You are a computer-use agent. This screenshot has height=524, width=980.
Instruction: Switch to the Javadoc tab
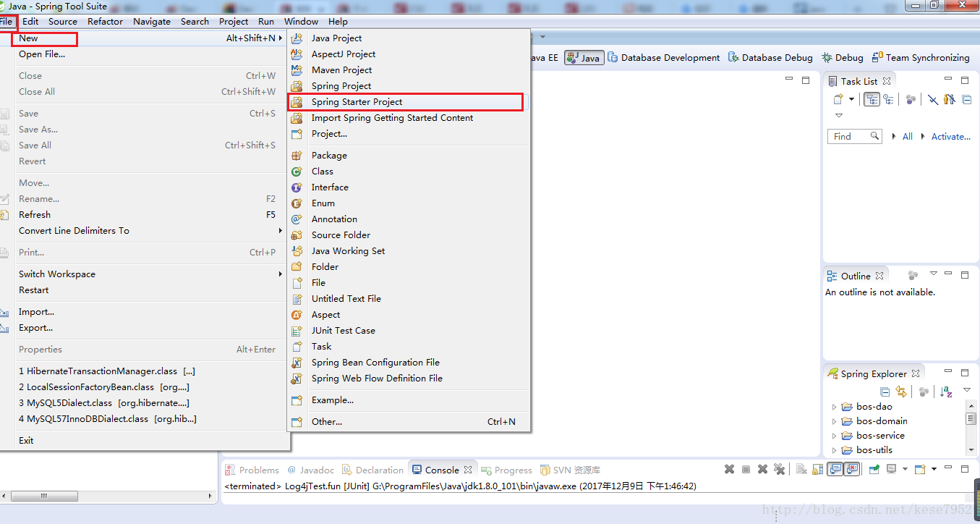point(310,470)
